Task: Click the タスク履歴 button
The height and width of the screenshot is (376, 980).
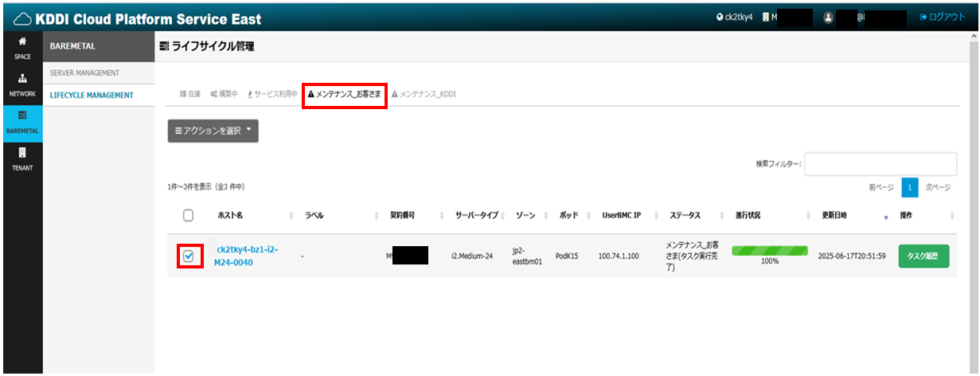Action: pos(923,257)
